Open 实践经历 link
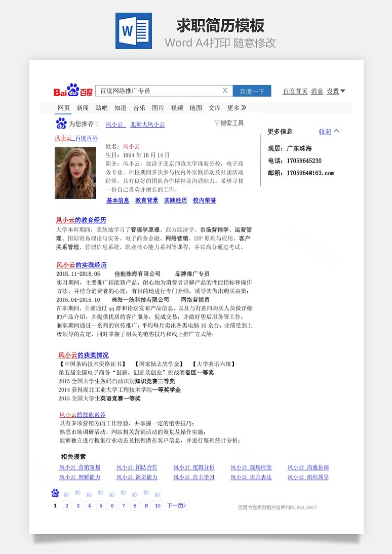Screen dimensions: 392x554 (175, 201)
